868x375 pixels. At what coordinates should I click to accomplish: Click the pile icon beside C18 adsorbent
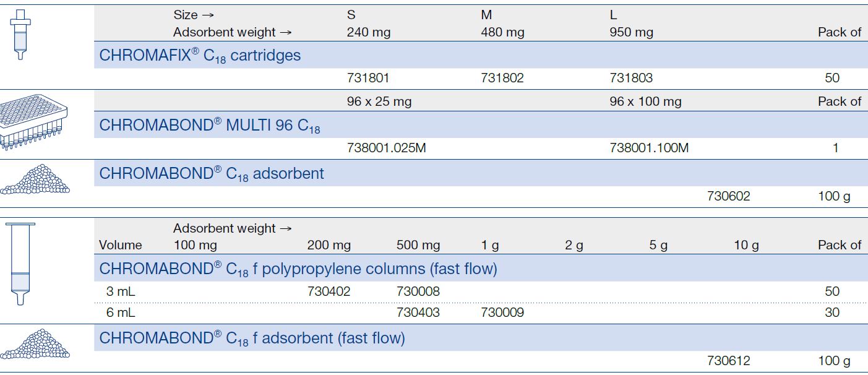click(x=35, y=179)
